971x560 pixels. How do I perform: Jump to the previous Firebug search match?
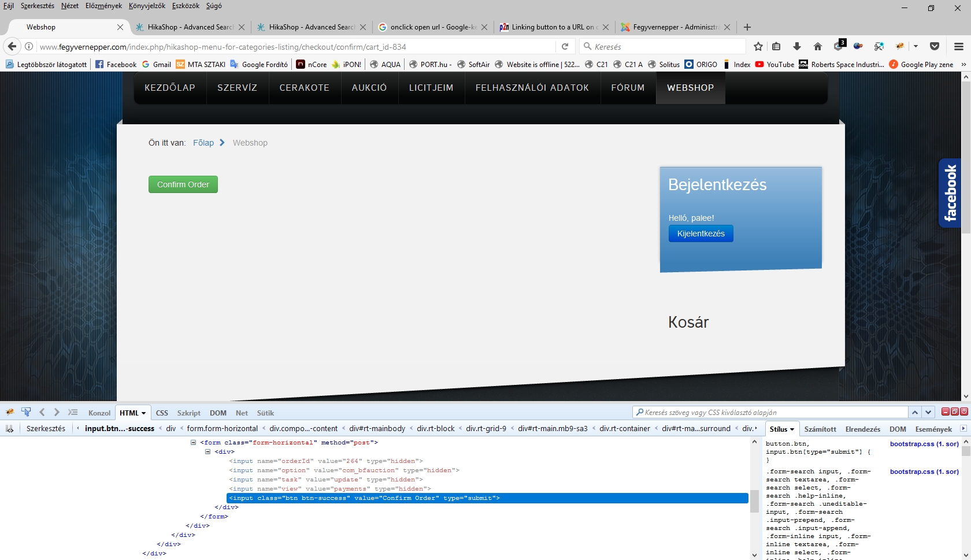click(x=915, y=412)
